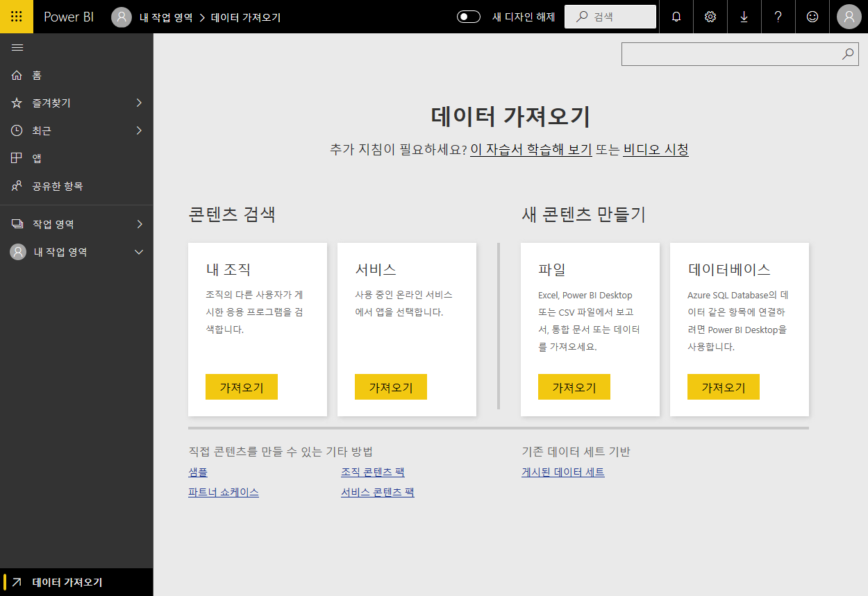This screenshot has height=596, width=868.
Task: Open the 서비스 콘텐츠 팩 link
Action: [x=378, y=492]
